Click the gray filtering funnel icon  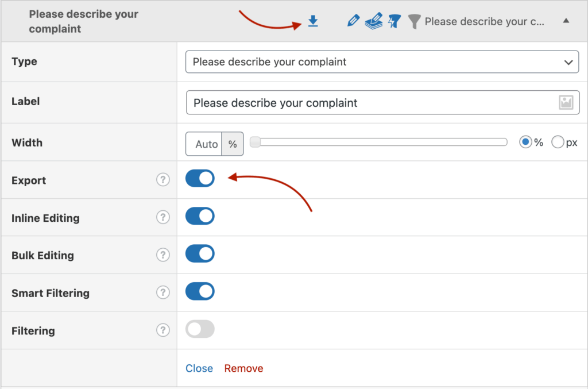[x=414, y=22]
